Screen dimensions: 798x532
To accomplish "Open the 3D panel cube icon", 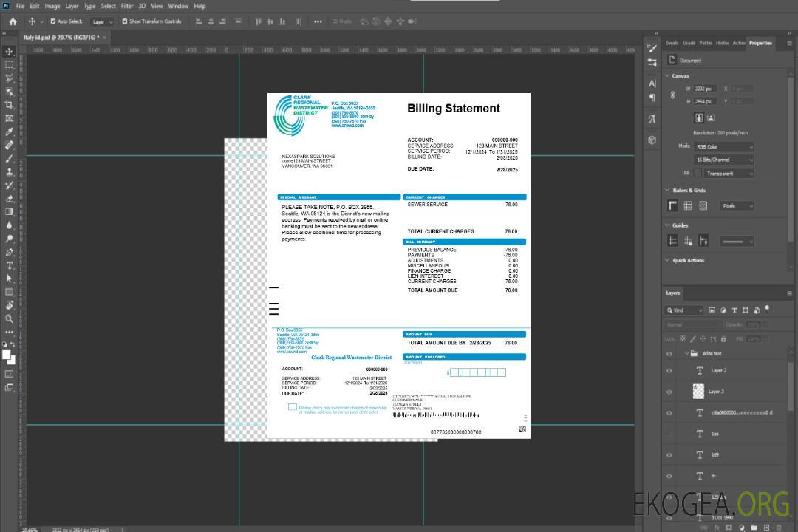I will click(x=652, y=140).
